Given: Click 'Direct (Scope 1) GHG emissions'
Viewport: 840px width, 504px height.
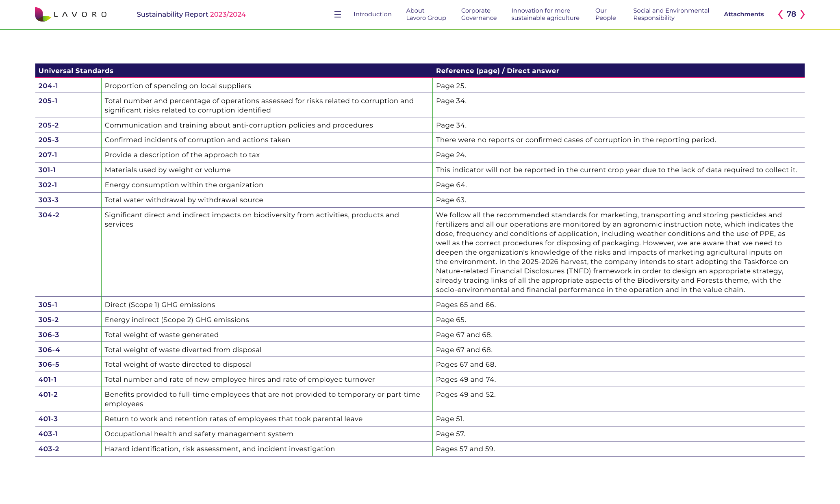Looking at the screenshot, I should tap(160, 305).
